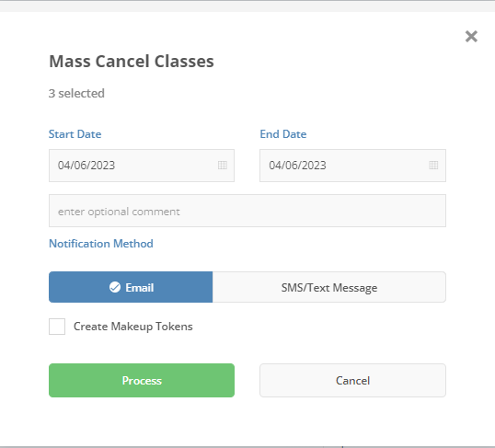Click the Cancel button
This screenshot has height=448, width=495.
coord(352,381)
